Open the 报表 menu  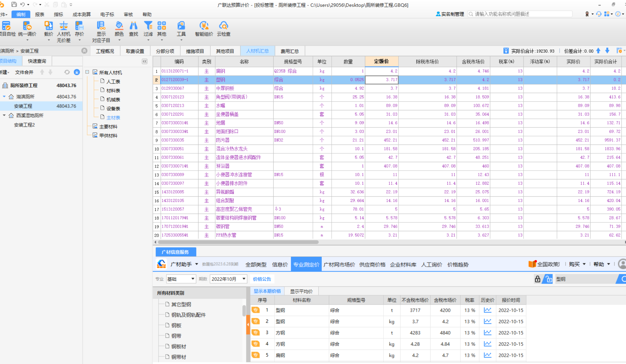coord(40,14)
